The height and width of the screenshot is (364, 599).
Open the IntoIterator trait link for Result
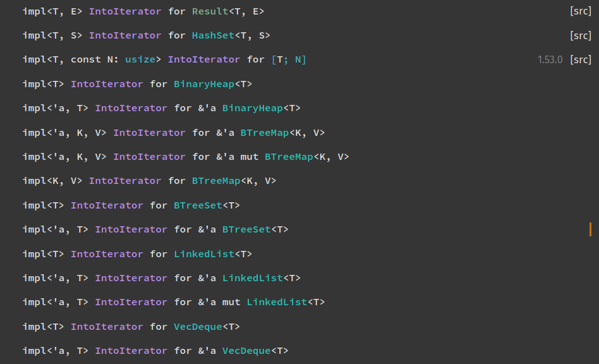coord(124,11)
